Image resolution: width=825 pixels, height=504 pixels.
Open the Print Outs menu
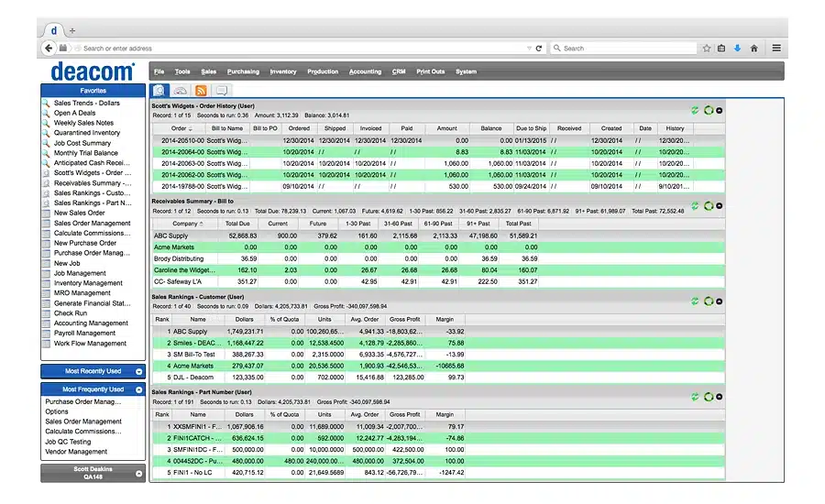point(431,71)
